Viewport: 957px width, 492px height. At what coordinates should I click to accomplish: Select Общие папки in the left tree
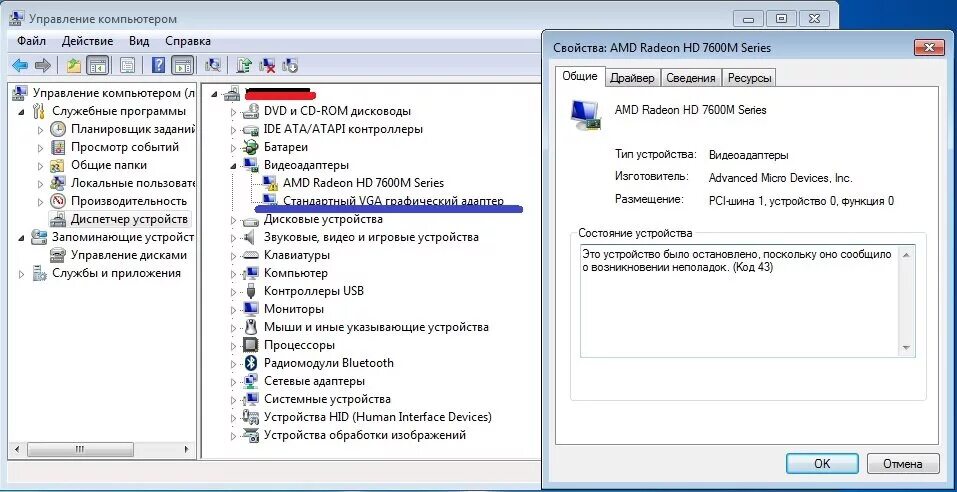coord(109,165)
